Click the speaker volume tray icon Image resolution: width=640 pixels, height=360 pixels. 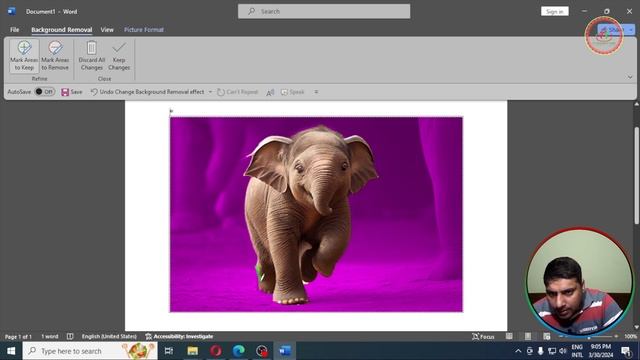point(563,351)
